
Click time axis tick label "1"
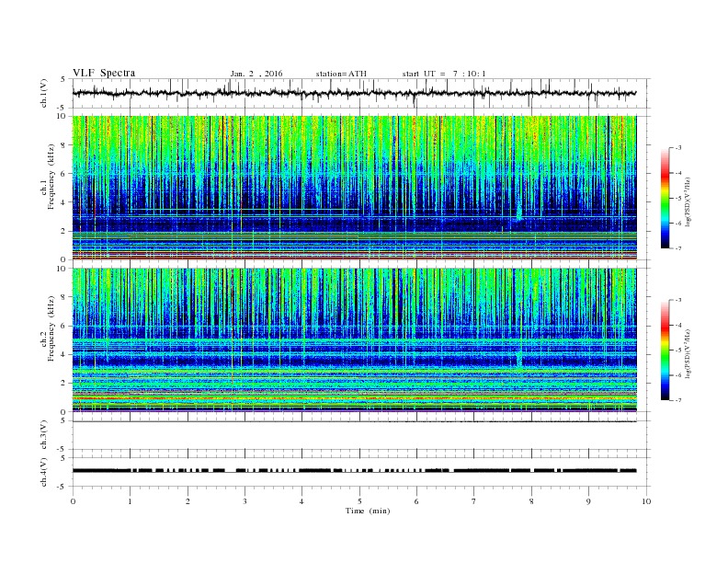130,501
